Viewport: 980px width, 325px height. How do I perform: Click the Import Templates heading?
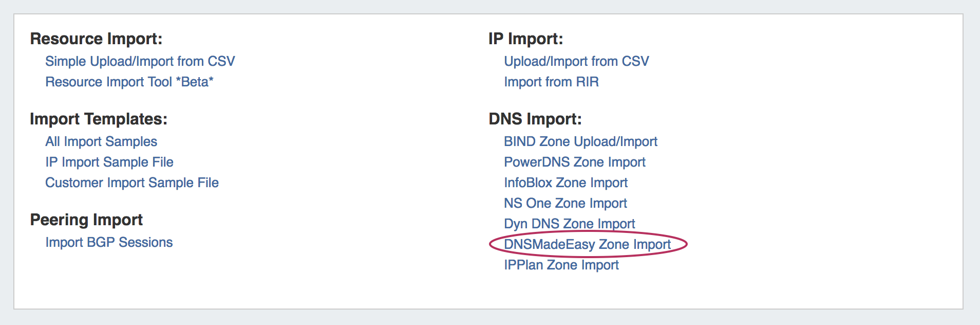pos(99,119)
